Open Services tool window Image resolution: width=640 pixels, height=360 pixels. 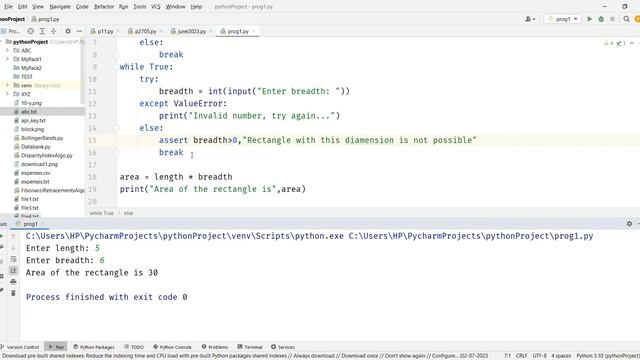[283, 347]
